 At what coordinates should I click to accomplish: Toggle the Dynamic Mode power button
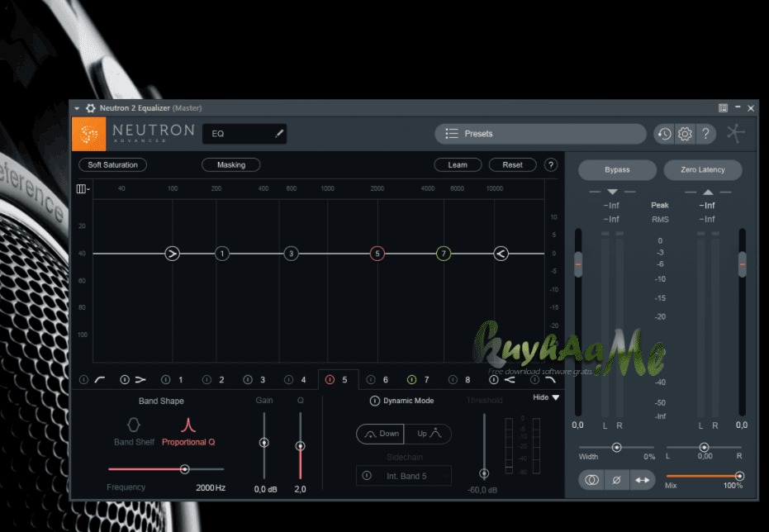[x=375, y=401]
